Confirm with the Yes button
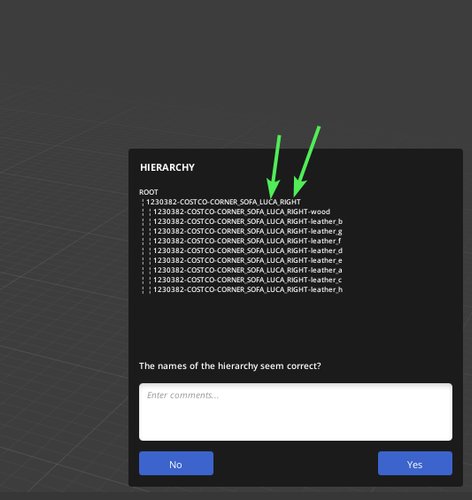The width and height of the screenshot is (472, 500). point(415,463)
